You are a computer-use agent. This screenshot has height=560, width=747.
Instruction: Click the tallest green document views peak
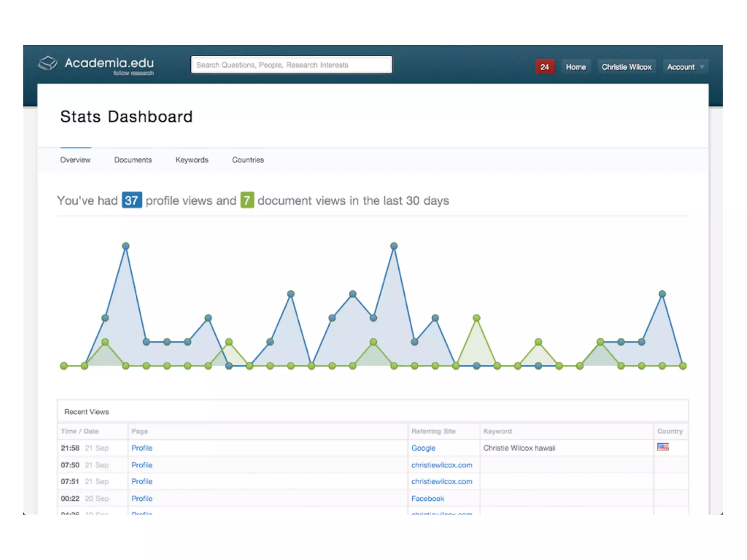pos(476,318)
